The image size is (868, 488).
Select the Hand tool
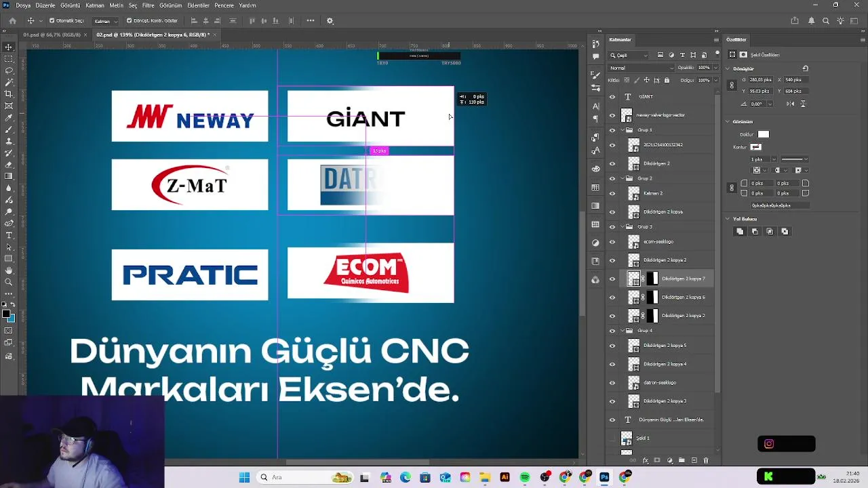[x=9, y=270]
